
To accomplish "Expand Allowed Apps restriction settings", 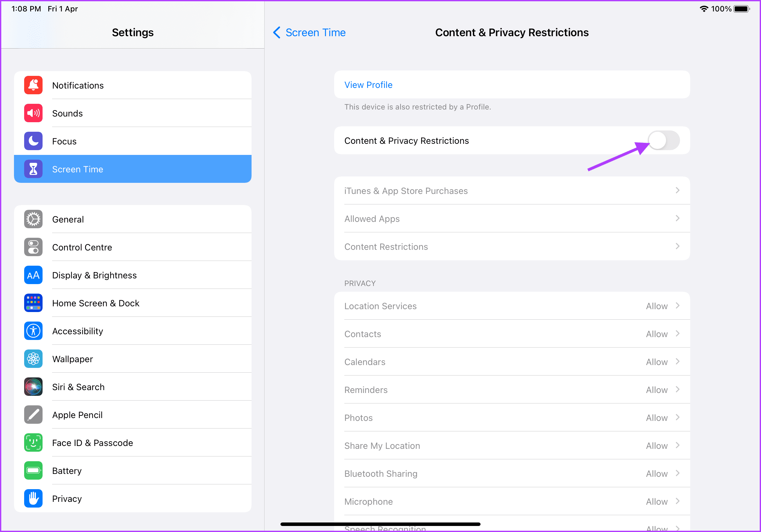I will tap(512, 218).
